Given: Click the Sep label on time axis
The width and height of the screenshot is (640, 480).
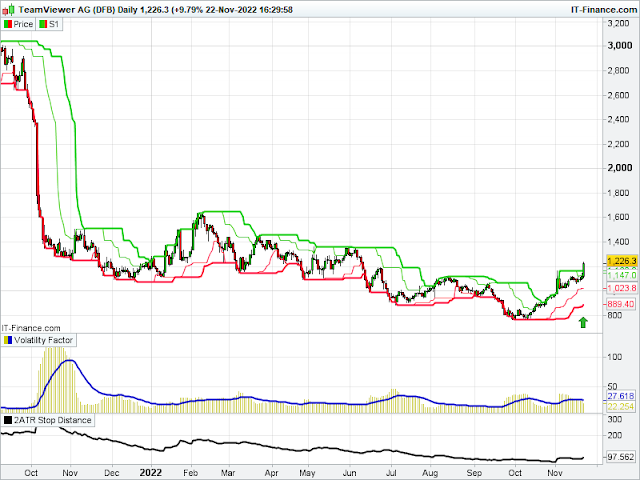Looking at the screenshot, I should click(473, 473).
